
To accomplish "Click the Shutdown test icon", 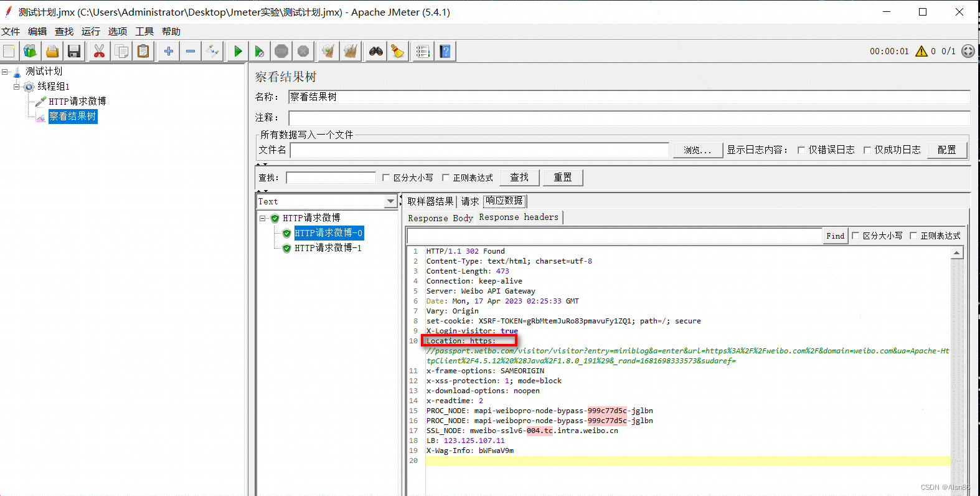I will 303,51.
